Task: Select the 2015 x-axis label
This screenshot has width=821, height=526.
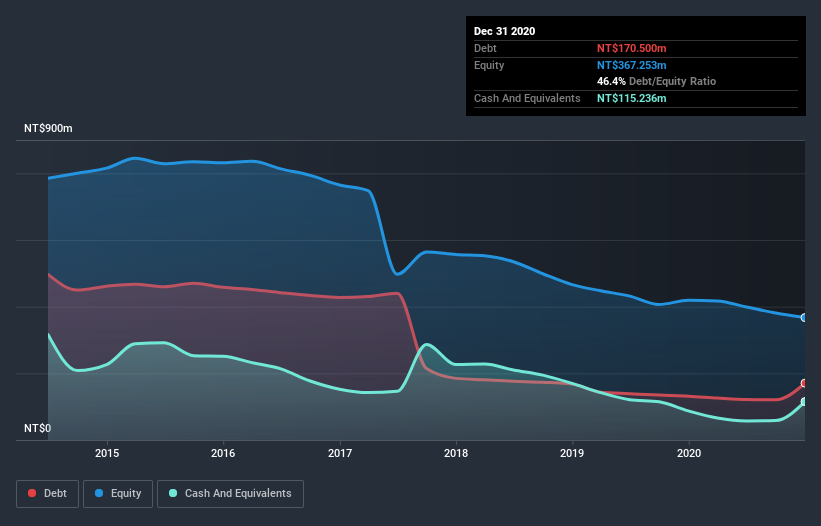Action: pyautogui.click(x=107, y=453)
